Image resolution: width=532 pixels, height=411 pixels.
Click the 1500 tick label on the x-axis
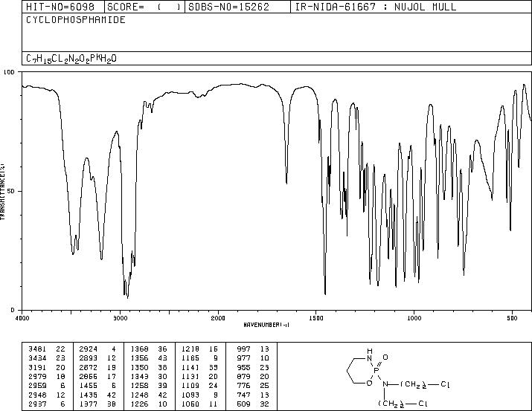coord(316,318)
